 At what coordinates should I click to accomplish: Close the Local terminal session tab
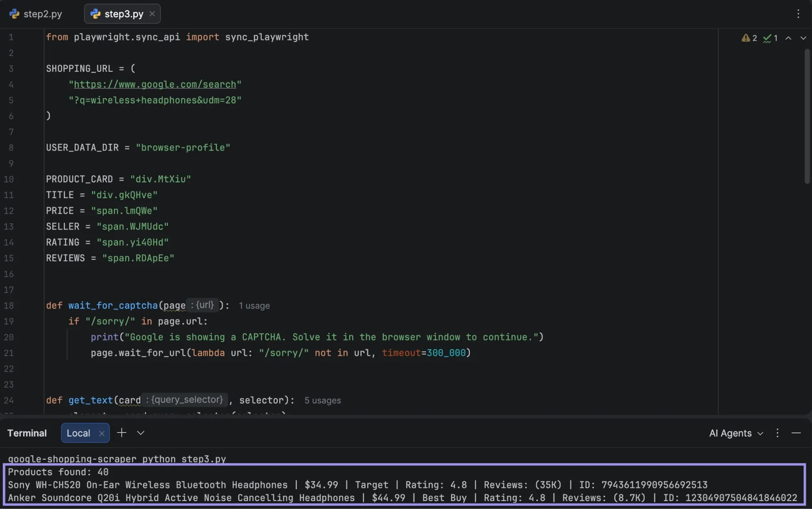(x=102, y=433)
